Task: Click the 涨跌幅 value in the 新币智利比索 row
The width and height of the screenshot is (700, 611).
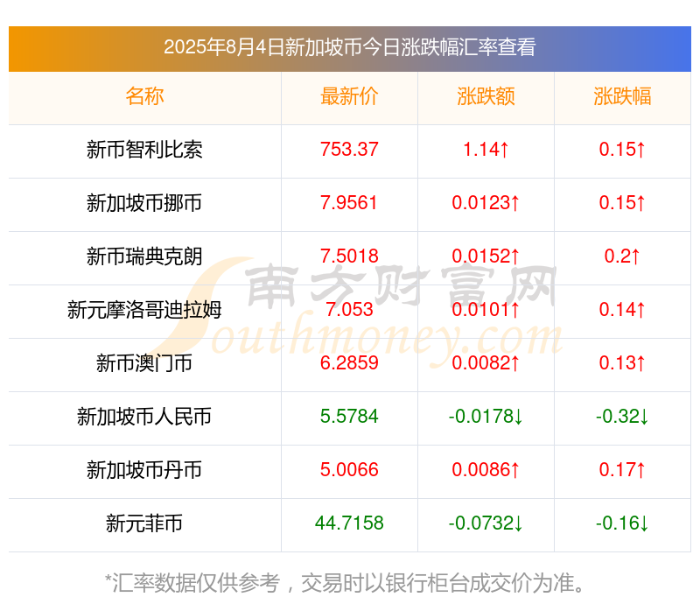Action: [x=622, y=149]
